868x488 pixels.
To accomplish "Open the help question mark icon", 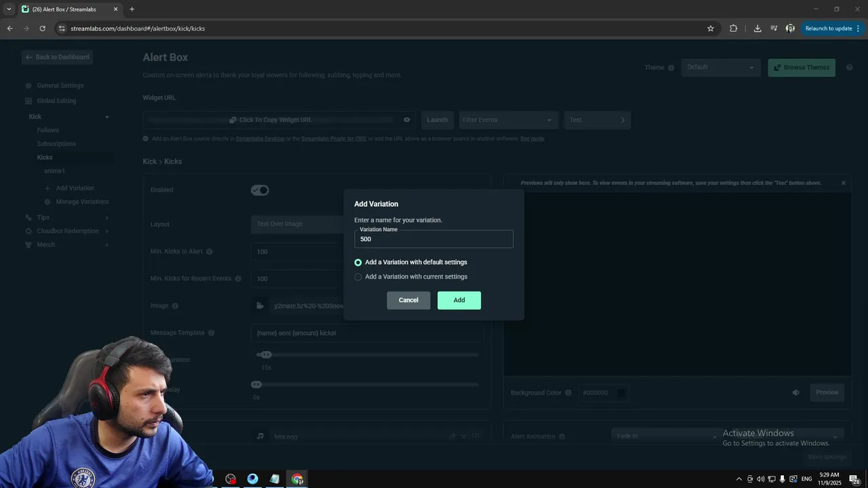I will coord(850,68).
